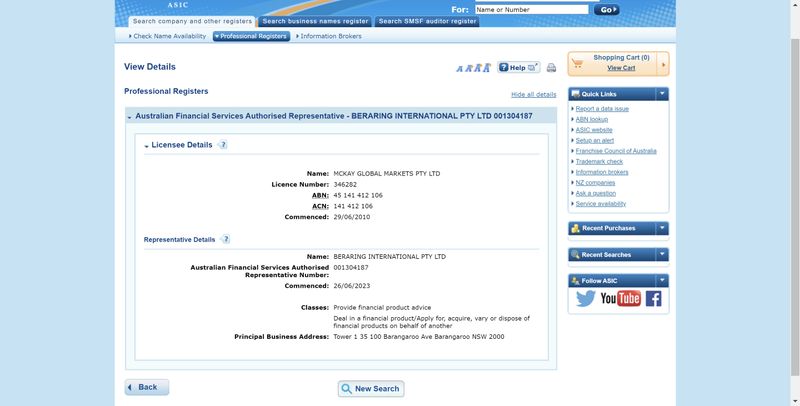Click the Go search button
The height and width of the screenshot is (406, 800).
click(607, 10)
